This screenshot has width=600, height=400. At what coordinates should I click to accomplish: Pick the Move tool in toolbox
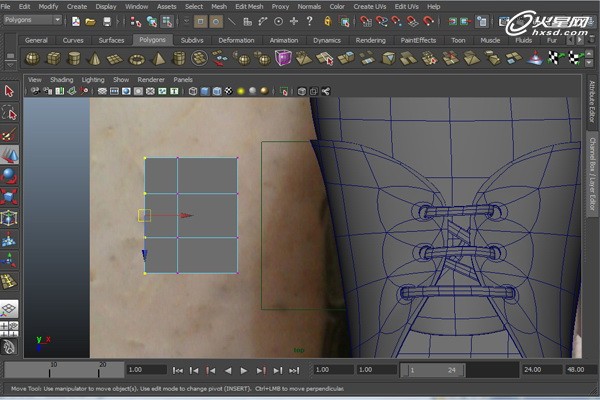[9, 154]
